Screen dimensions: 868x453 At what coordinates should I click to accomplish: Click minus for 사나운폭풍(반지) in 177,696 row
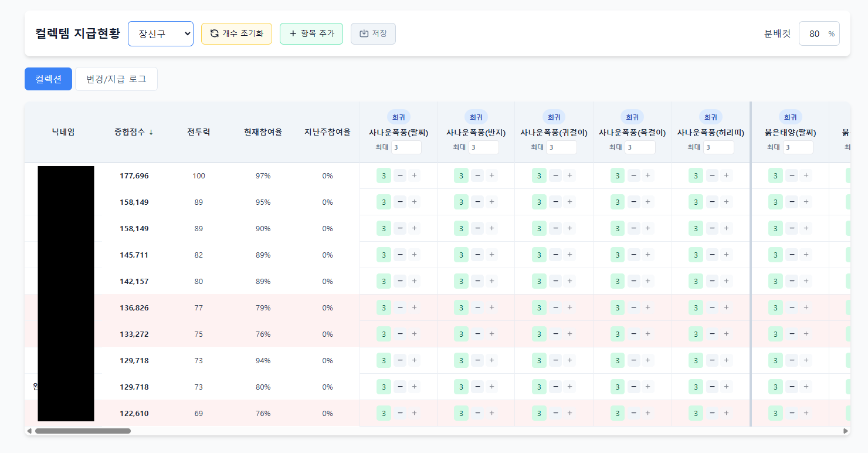coord(477,175)
